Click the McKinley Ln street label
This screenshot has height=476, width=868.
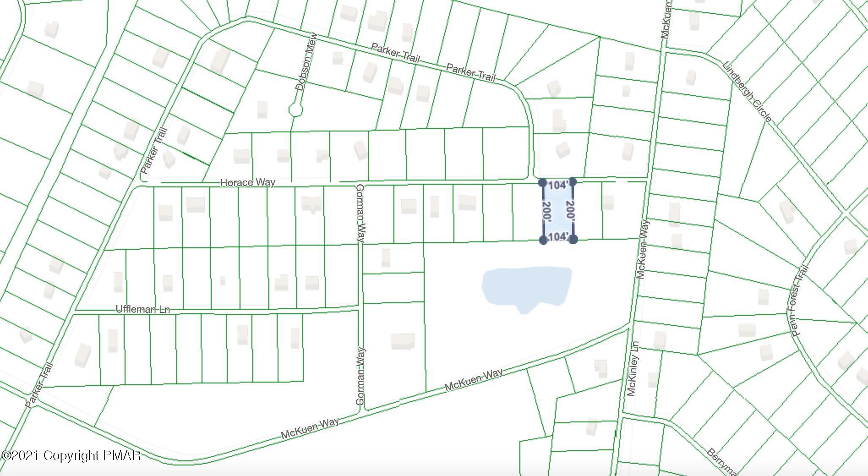632,369
